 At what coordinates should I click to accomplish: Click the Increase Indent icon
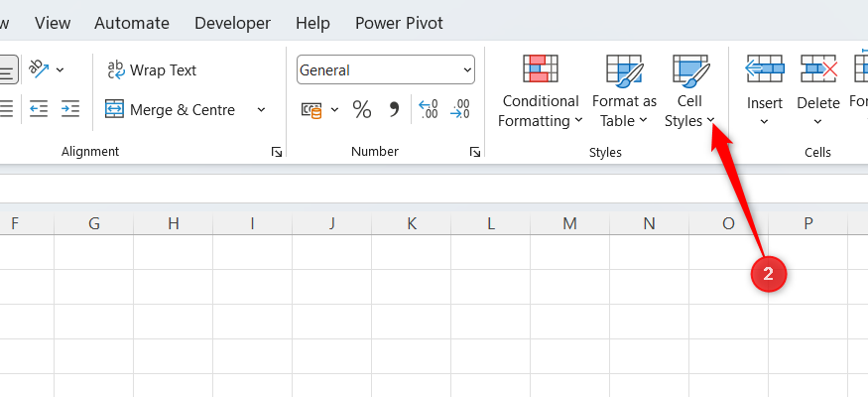(70, 108)
